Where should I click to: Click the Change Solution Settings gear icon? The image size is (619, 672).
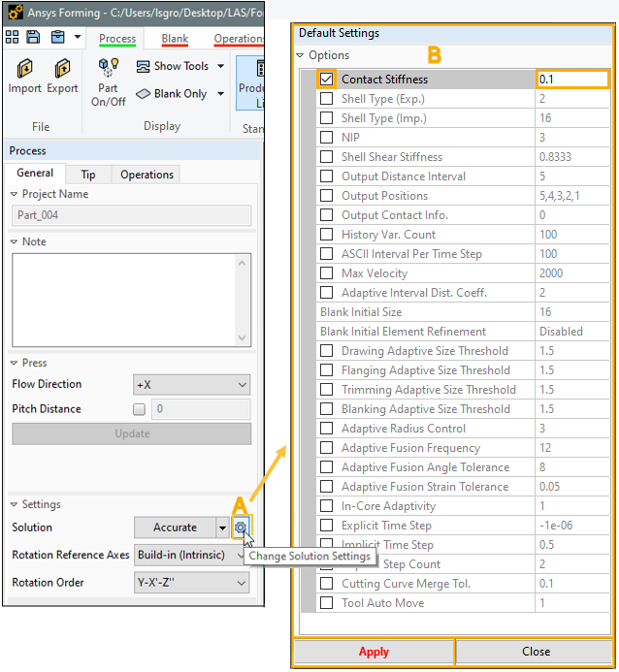click(x=241, y=528)
